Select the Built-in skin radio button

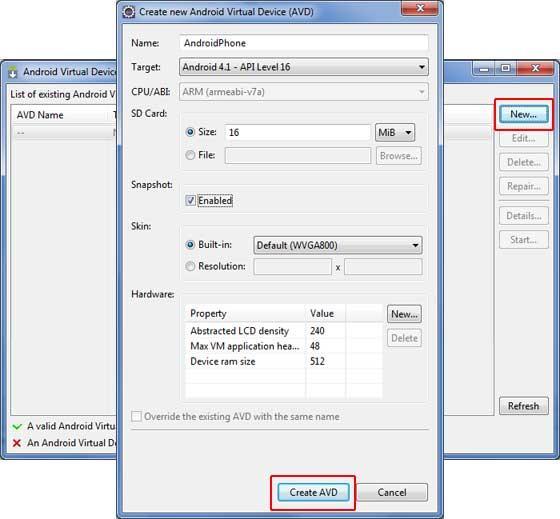point(190,245)
